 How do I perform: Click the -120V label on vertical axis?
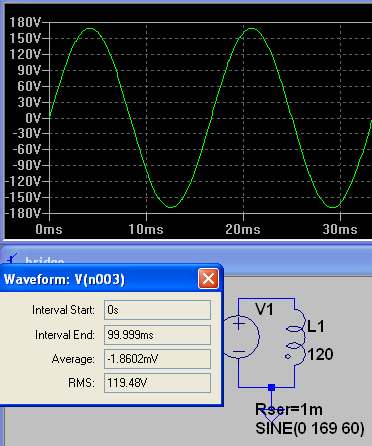click(x=23, y=181)
